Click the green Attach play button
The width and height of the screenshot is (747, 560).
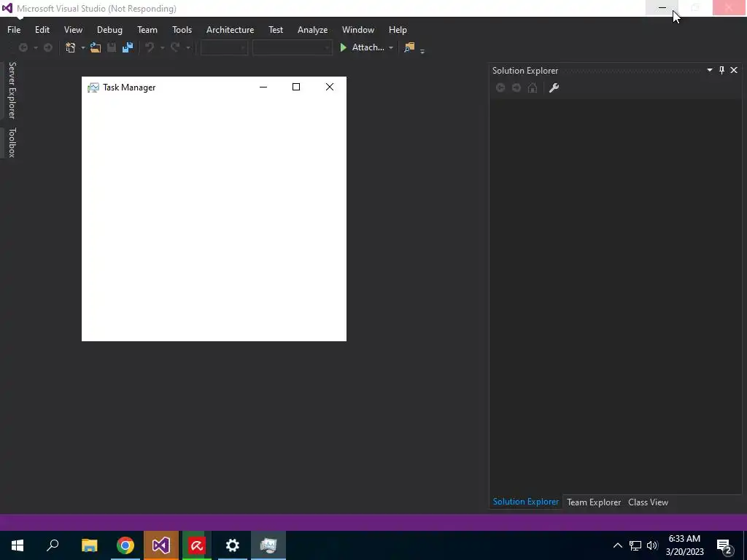[x=343, y=47]
